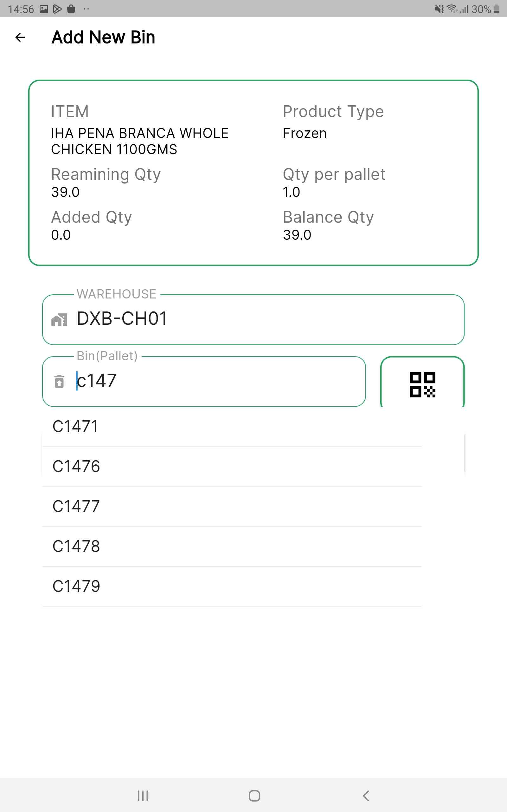Image resolution: width=507 pixels, height=812 pixels.
Task: Tap the warehouse building icon
Action: (59, 320)
